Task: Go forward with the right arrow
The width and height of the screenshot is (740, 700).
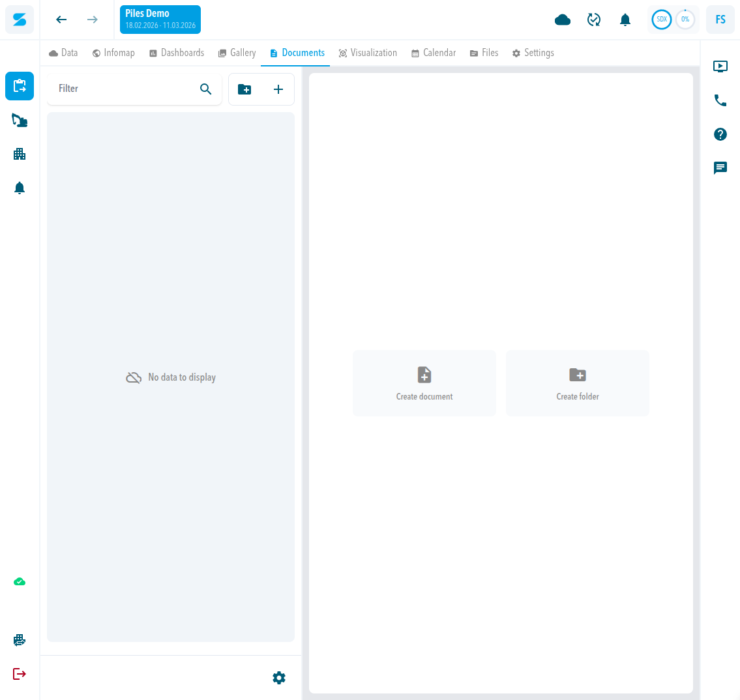Action: point(93,20)
